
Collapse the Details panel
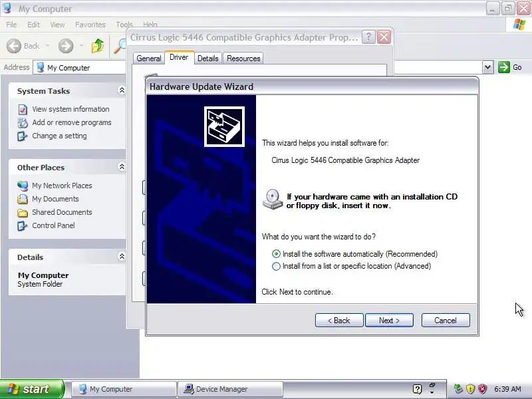pos(122,257)
